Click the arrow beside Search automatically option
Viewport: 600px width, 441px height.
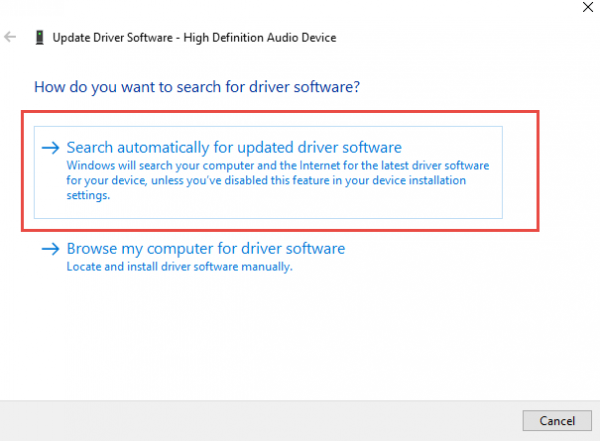coord(51,148)
